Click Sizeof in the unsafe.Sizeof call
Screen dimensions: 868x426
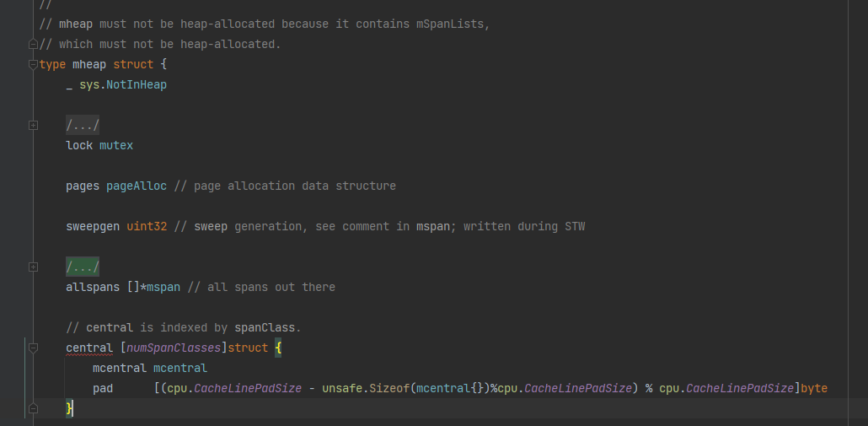(x=389, y=388)
